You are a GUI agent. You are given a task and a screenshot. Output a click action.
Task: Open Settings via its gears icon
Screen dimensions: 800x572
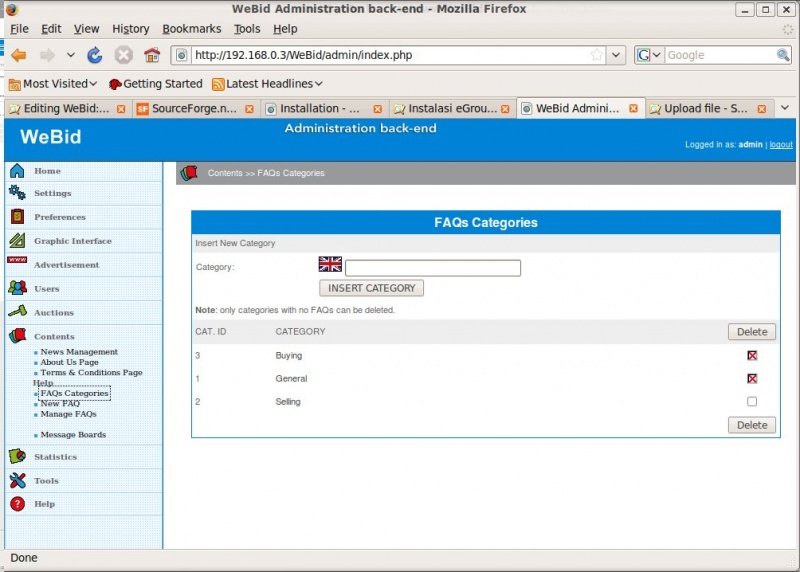[x=17, y=193]
